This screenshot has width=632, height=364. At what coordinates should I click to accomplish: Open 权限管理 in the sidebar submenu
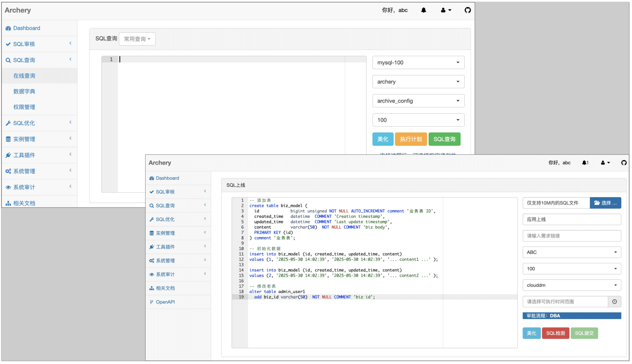24,107
